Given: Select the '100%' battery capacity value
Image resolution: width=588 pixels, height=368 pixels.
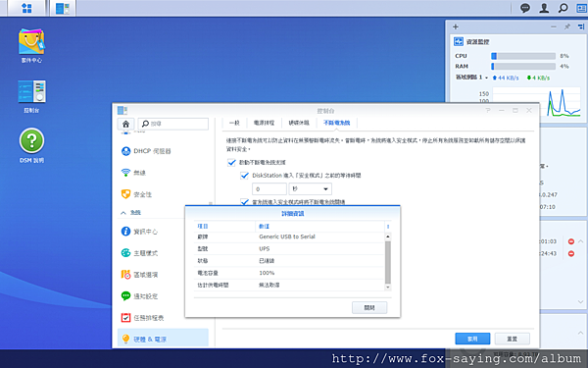Looking at the screenshot, I should tap(267, 273).
